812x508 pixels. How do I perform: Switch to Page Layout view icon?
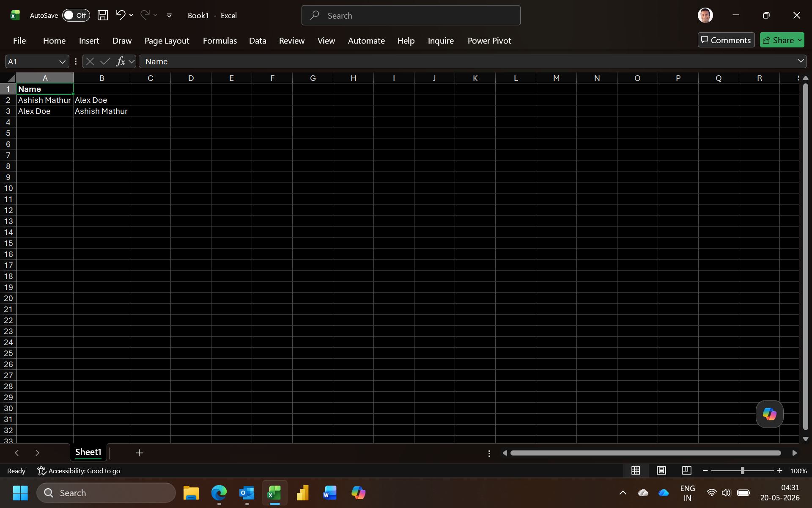tap(661, 471)
